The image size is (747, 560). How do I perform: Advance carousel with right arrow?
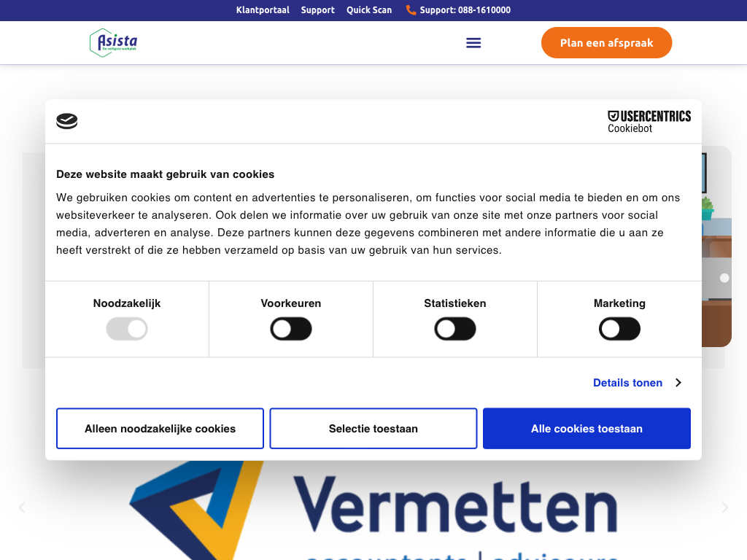coord(724,507)
